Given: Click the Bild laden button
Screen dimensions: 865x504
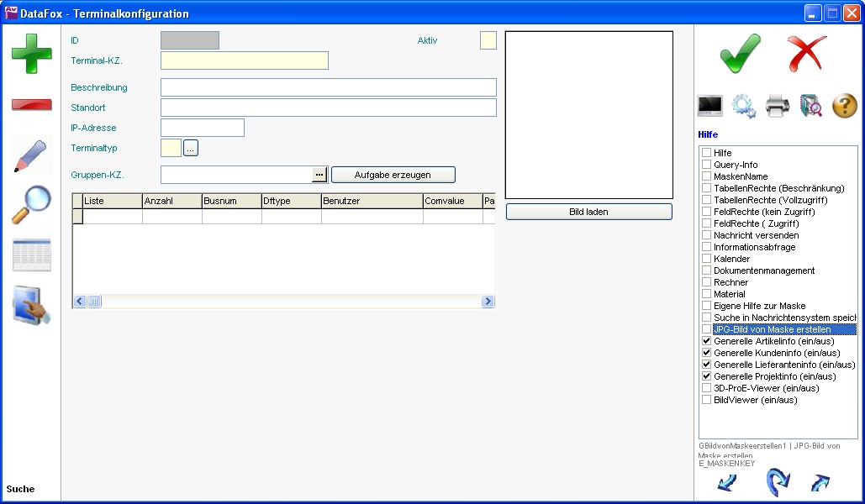Looking at the screenshot, I should click(588, 212).
